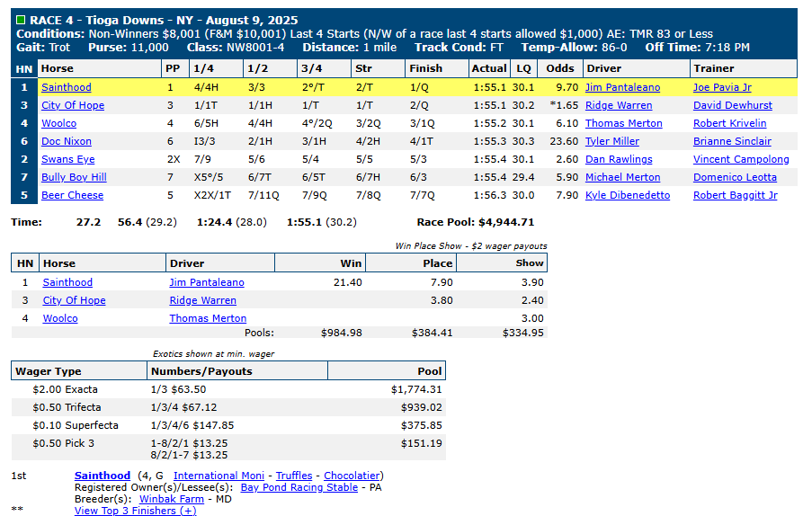The image size is (812, 516).
Task: Open the Chocolatier link
Action: (x=352, y=476)
